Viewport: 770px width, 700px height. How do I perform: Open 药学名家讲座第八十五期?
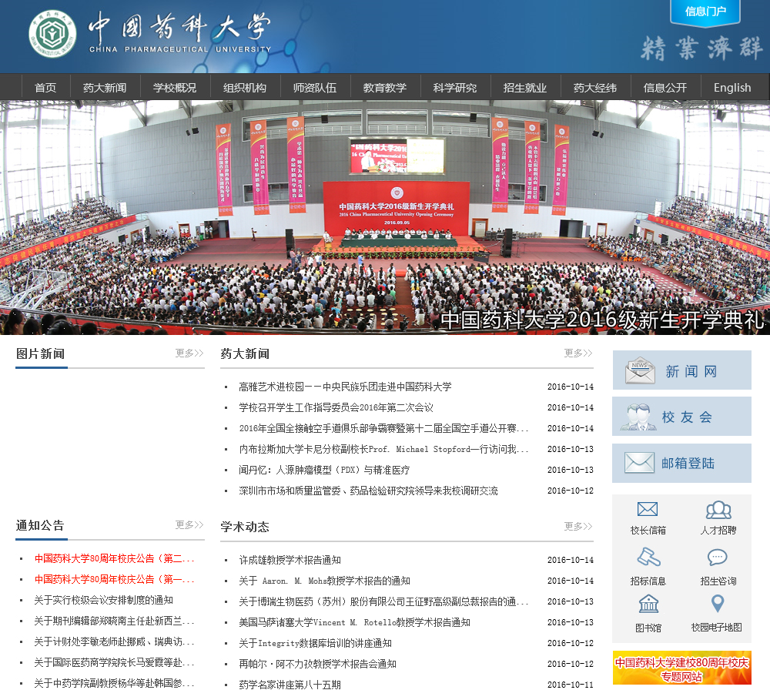pyautogui.click(x=290, y=685)
